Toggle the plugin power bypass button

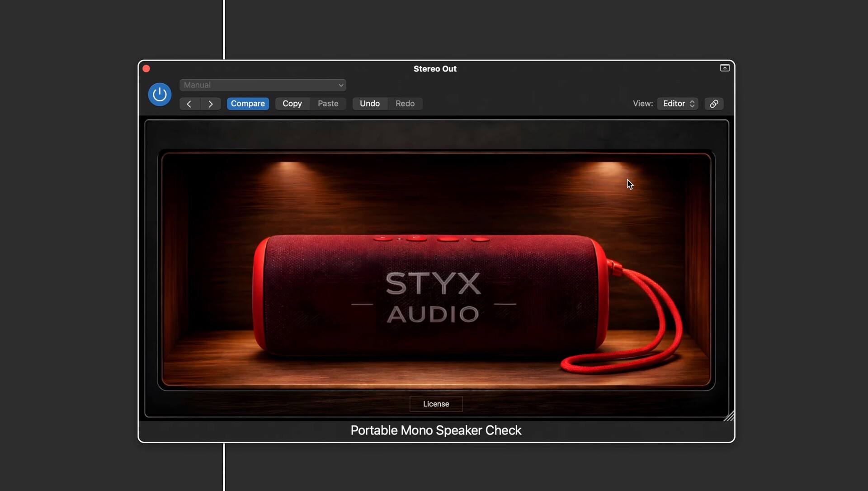160,95
